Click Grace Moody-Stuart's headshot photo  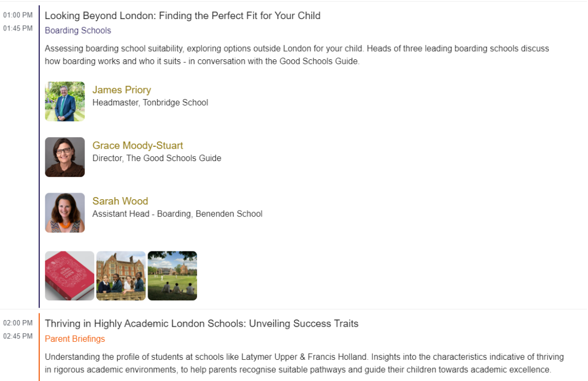coord(65,157)
